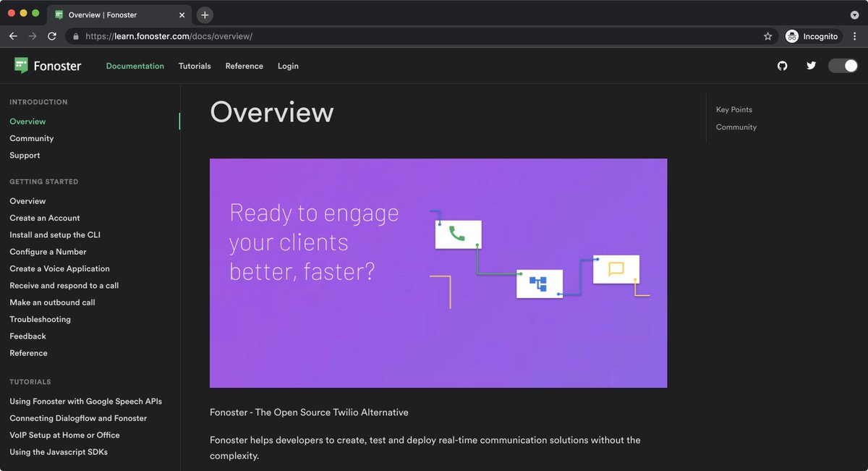The image size is (868, 471).
Task: Click the tab search dropdown arrow
Action: tap(854, 14)
